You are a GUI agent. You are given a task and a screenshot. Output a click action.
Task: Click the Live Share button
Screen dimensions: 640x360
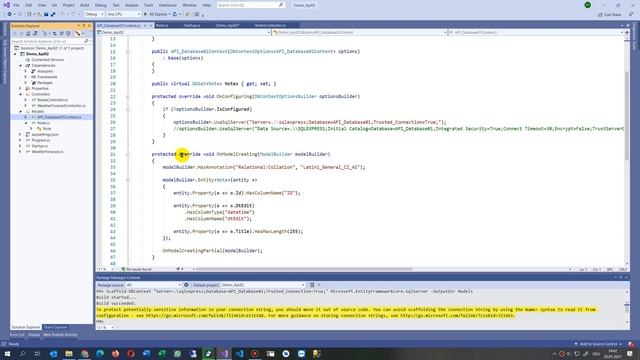610,15
